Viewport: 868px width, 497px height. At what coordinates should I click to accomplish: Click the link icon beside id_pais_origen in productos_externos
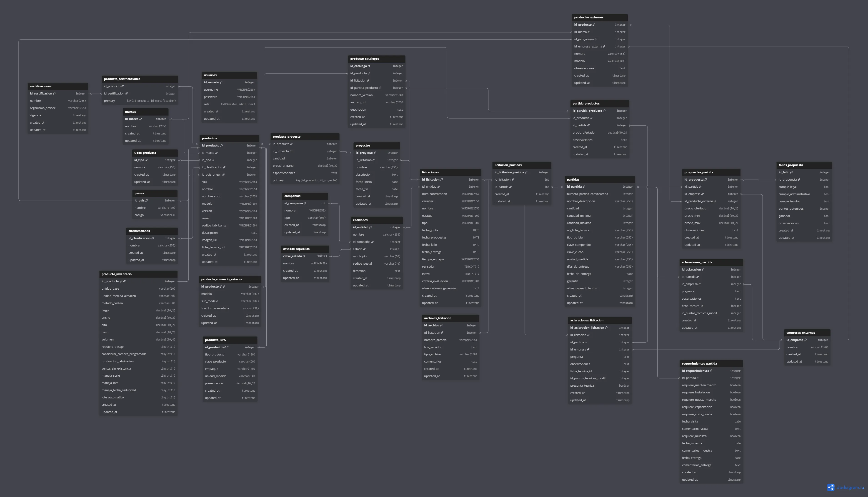pyautogui.click(x=596, y=39)
